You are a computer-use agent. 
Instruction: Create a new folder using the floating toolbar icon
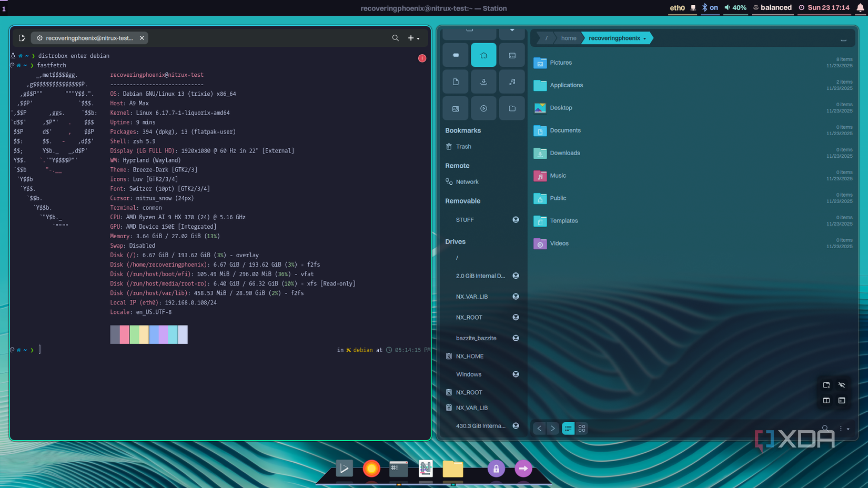pos(826,385)
